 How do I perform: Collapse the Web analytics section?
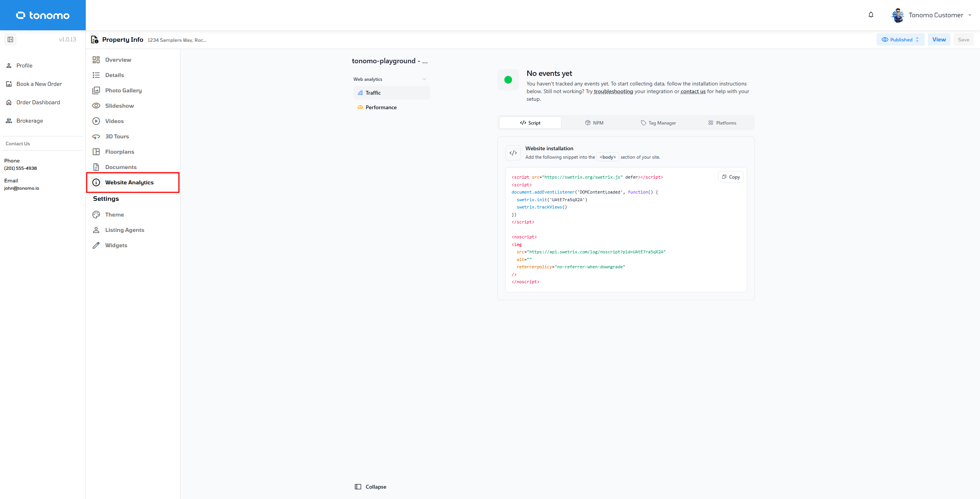424,79
